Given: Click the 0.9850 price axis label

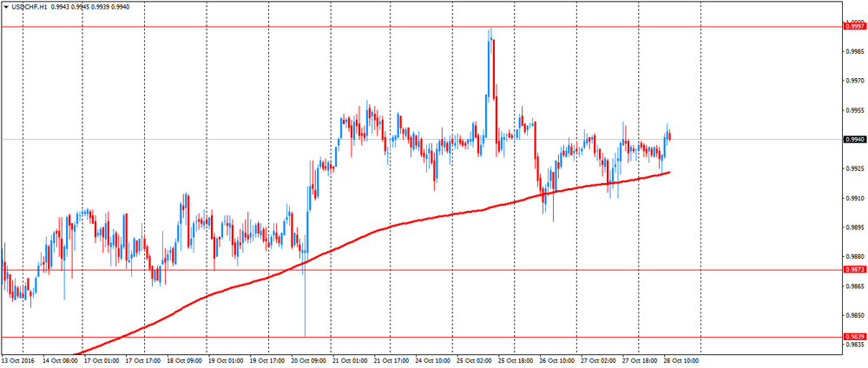Looking at the screenshot, I should point(853,315).
